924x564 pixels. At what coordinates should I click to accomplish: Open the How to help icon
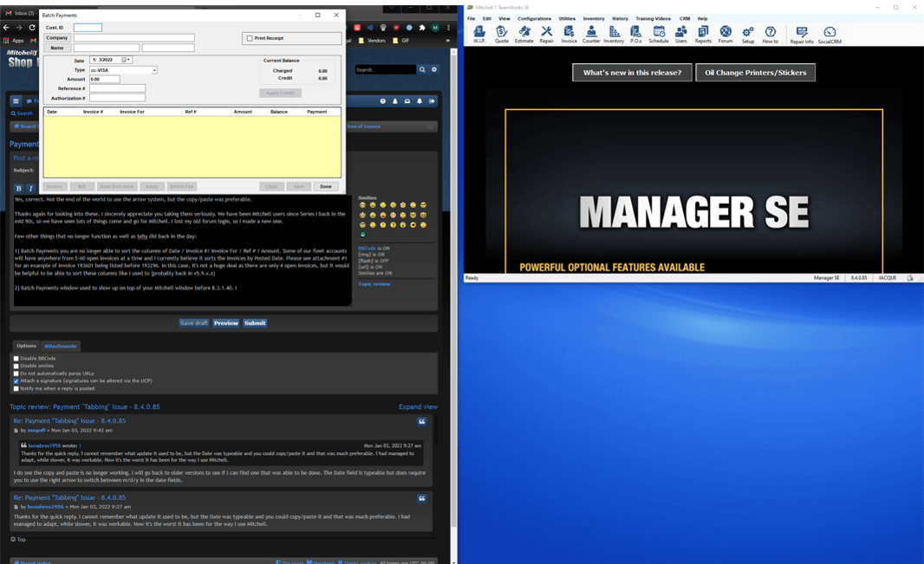click(771, 34)
